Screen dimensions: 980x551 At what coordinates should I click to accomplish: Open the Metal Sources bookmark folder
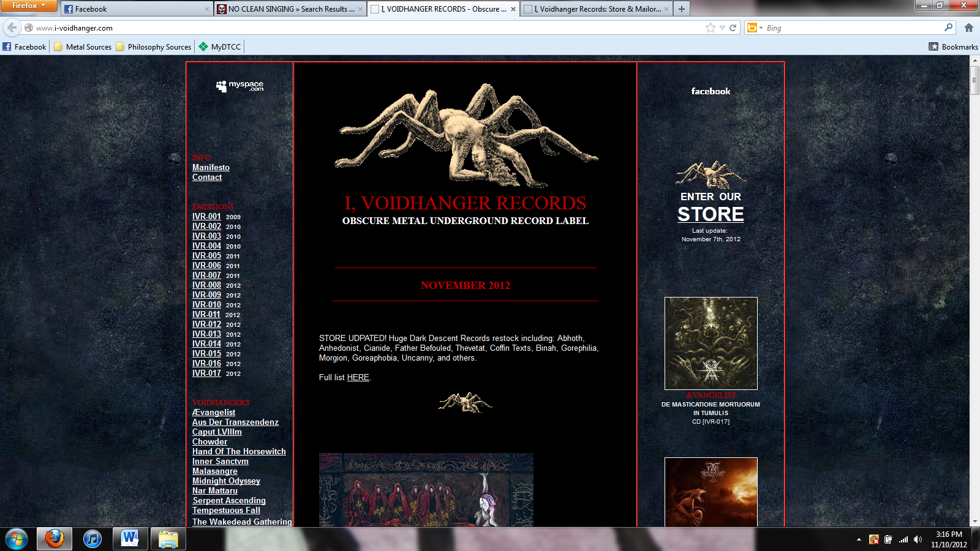[x=83, y=47]
